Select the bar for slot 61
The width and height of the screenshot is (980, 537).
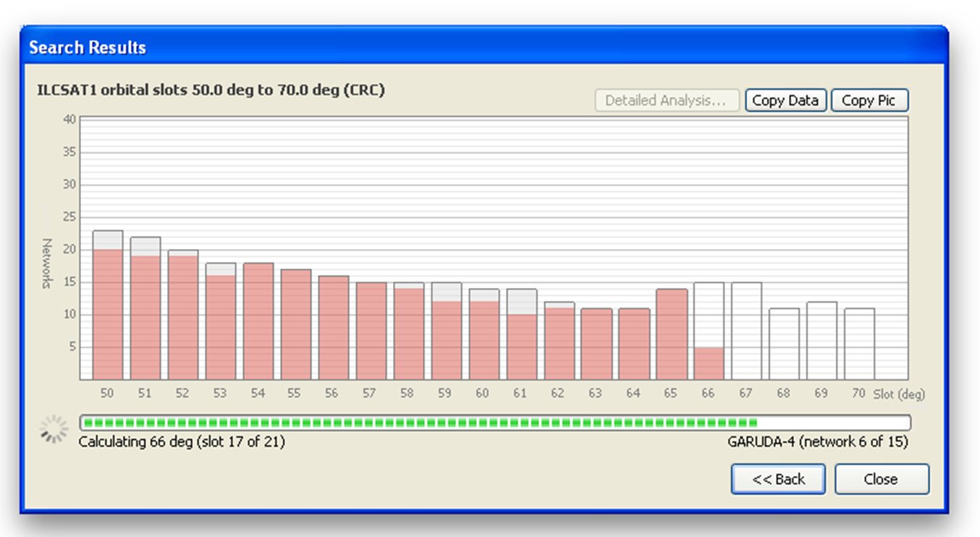click(522, 334)
